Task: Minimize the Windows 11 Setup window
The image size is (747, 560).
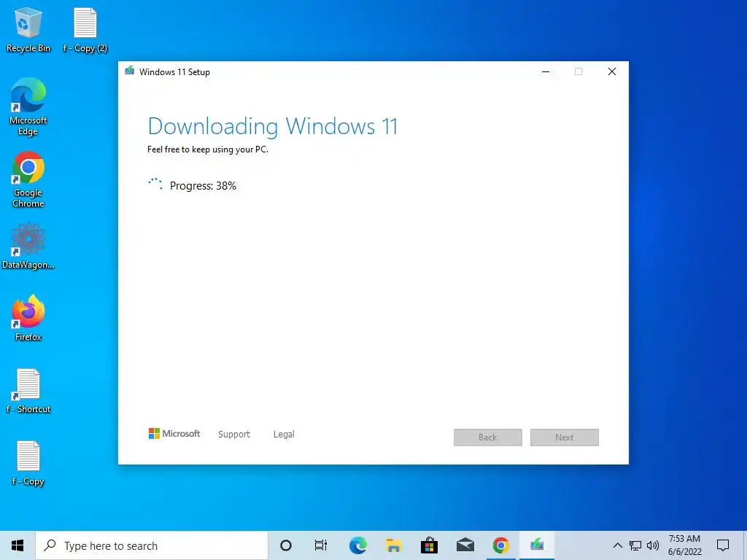Action: [x=546, y=71]
